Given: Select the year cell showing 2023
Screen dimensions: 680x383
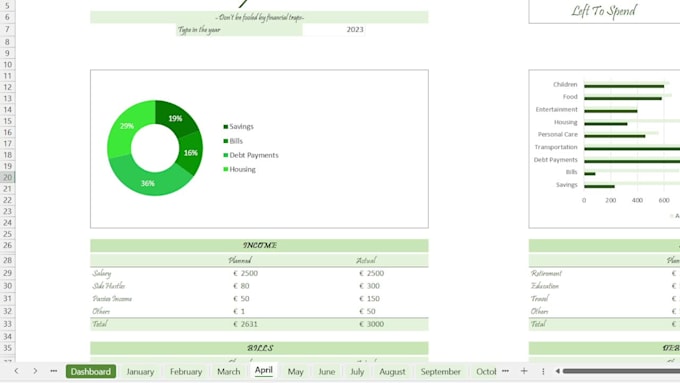Looking at the screenshot, I should pyautogui.click(x=334, y=29).
